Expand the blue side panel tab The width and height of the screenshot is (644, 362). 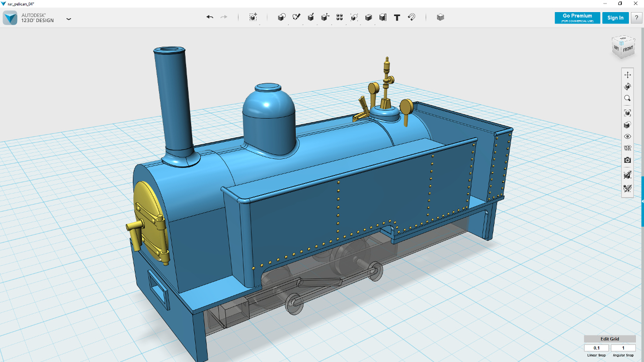coord(642,201)
